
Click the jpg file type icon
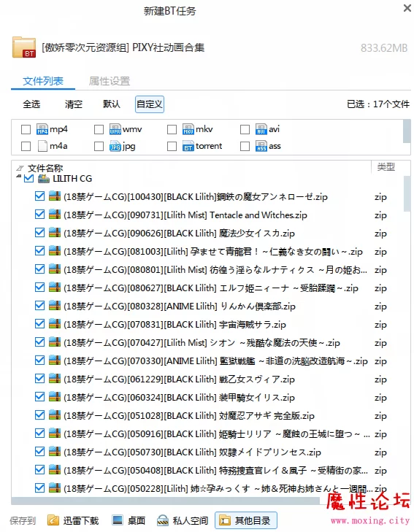[x=115, y=147]
